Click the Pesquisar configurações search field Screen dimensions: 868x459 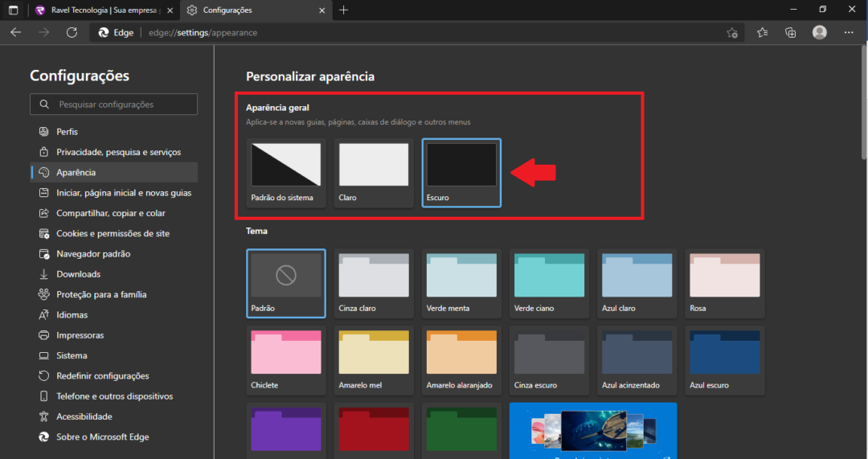click(113, 104)
